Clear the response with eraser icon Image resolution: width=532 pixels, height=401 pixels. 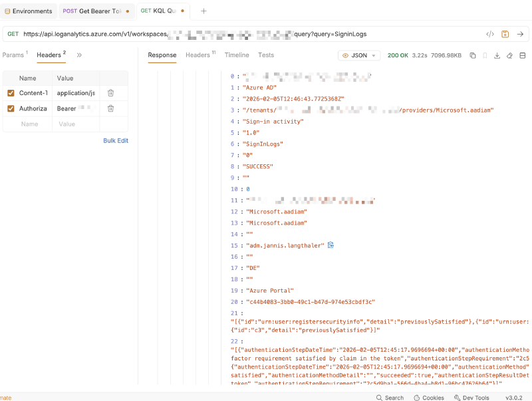coord(509,56)
